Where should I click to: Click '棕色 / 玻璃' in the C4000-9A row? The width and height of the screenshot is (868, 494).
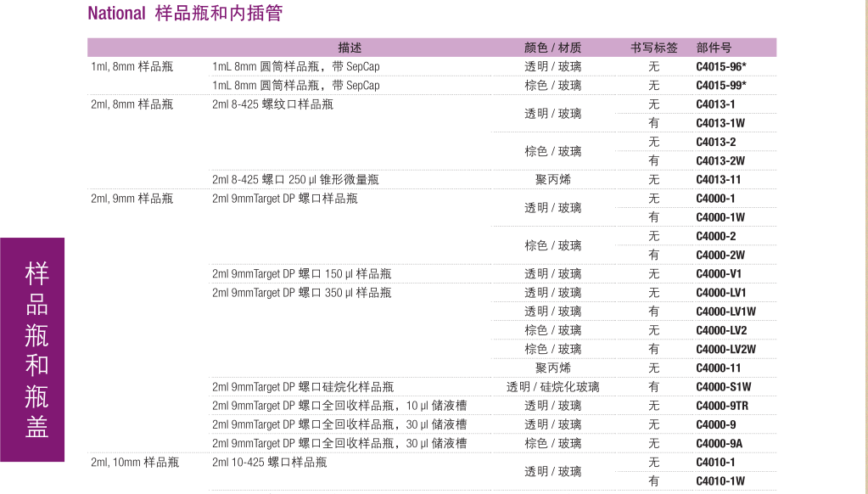click(552, 443)
